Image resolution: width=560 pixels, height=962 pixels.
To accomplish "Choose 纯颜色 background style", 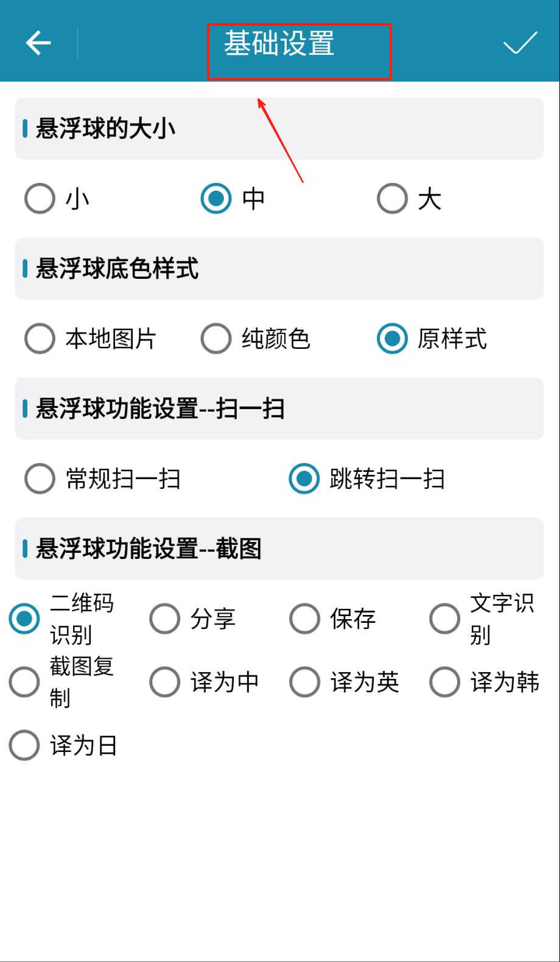I will pos(216,339).
